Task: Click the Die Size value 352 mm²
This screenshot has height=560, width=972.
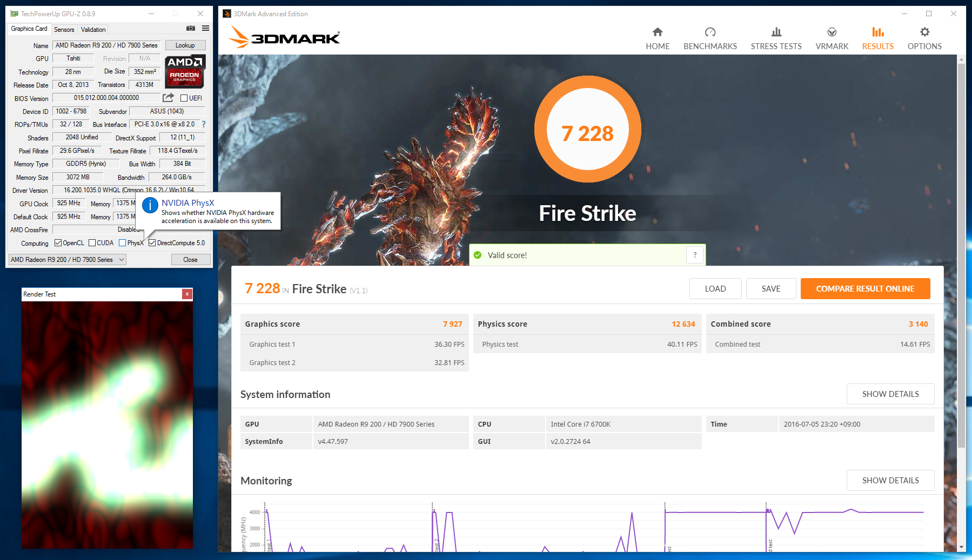Action: tap(145, 72)
